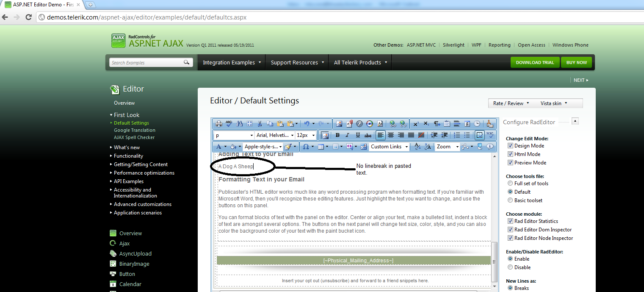Click the Remove Link icon

[403, 124]
